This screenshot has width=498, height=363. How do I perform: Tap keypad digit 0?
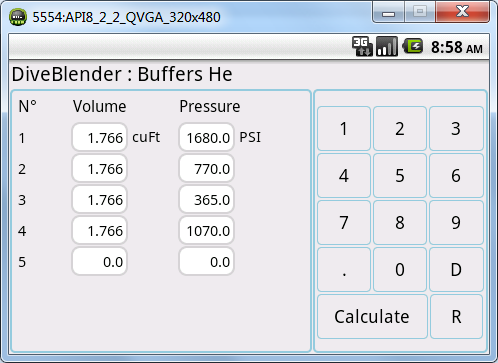(x=400, y=270)
